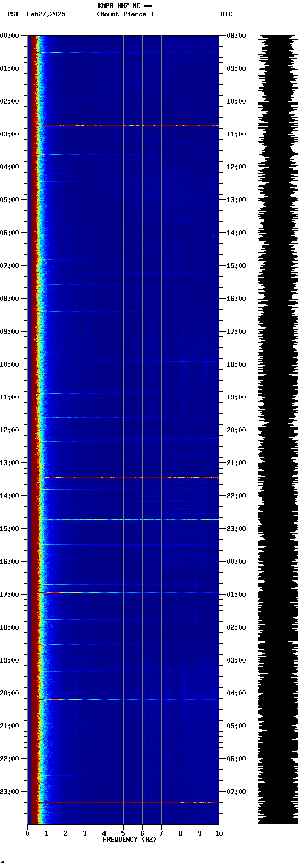Click the UTC timezone label
This screenshot has width=302, height=868.
click(226, 14)
